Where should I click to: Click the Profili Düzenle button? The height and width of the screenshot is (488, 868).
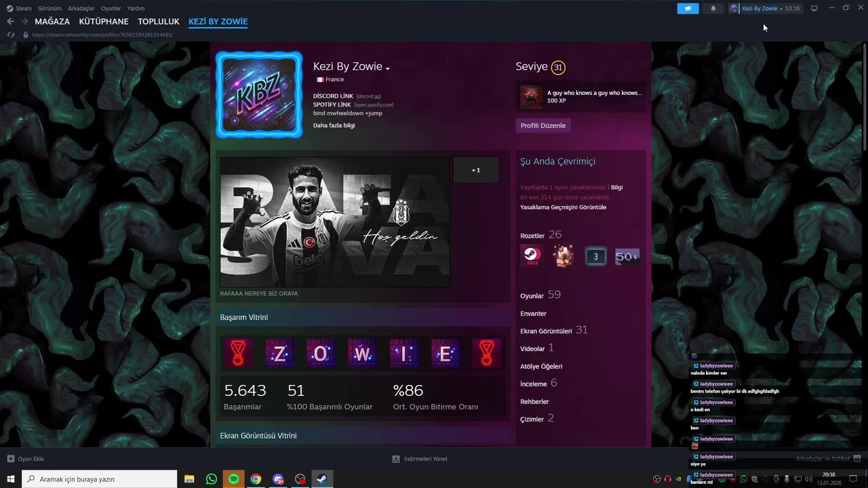click(543, 125)
